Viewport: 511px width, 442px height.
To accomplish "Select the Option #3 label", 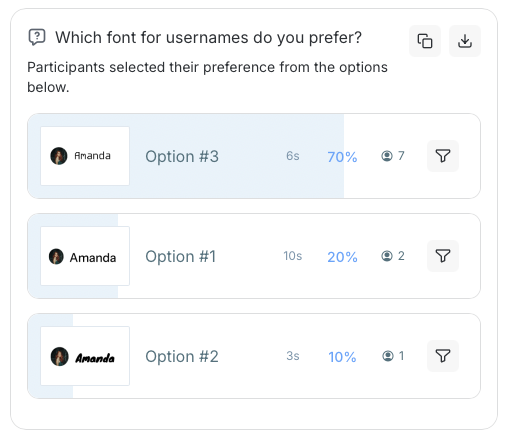I will pos(182,156).
